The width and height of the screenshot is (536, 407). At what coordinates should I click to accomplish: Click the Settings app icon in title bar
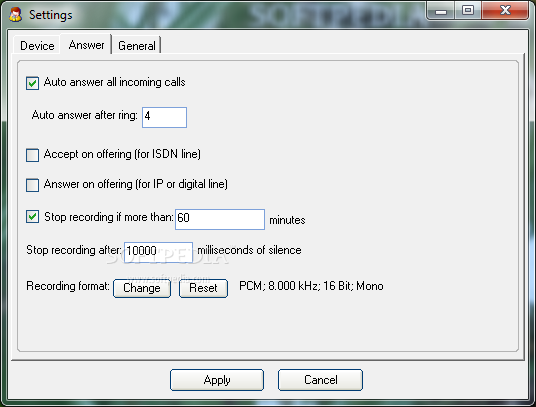[15, 14]
